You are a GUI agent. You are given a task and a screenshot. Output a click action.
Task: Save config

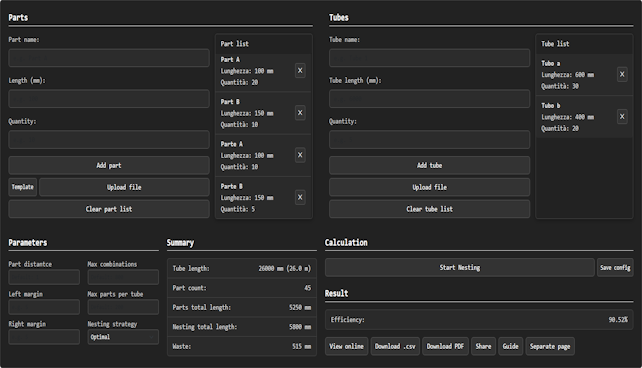pos(615,267)
